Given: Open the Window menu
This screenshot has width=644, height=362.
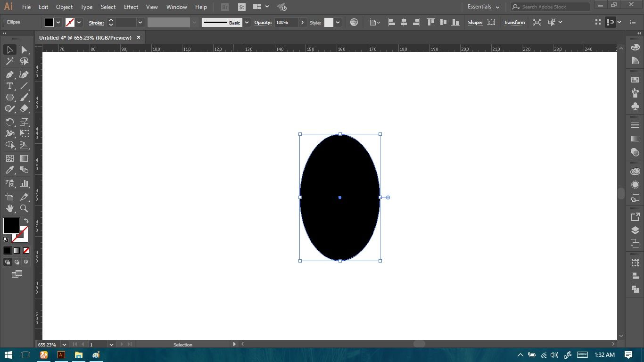Looking at the screenshot, I should click(x=177, y=7).
